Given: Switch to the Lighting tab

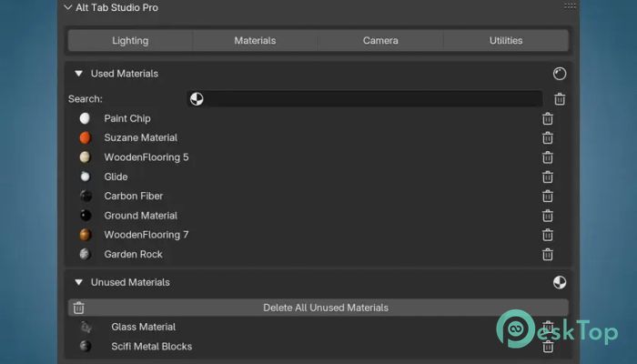Looking at the screenshot, I should (130, 40).
